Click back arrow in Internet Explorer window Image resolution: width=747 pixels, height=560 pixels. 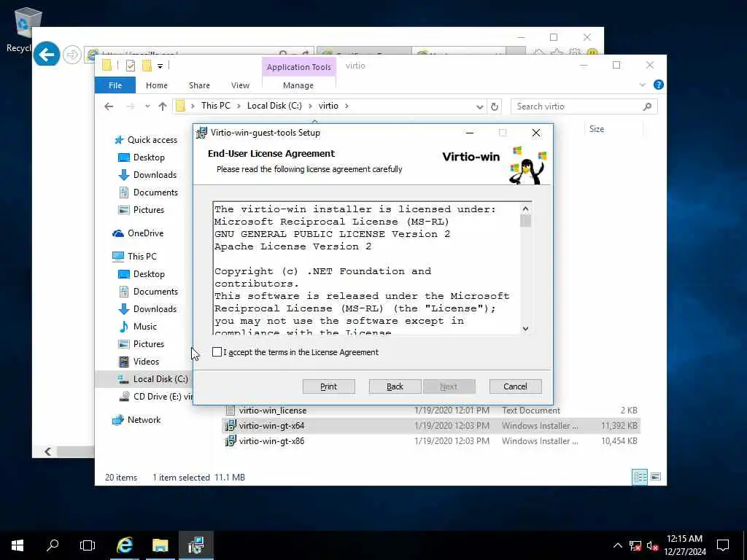[47, 54]
